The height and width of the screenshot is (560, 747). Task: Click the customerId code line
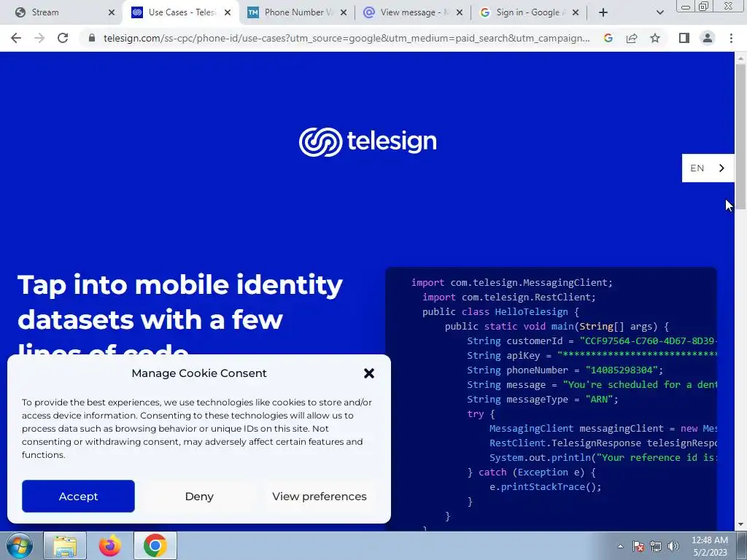coord(592,341)
